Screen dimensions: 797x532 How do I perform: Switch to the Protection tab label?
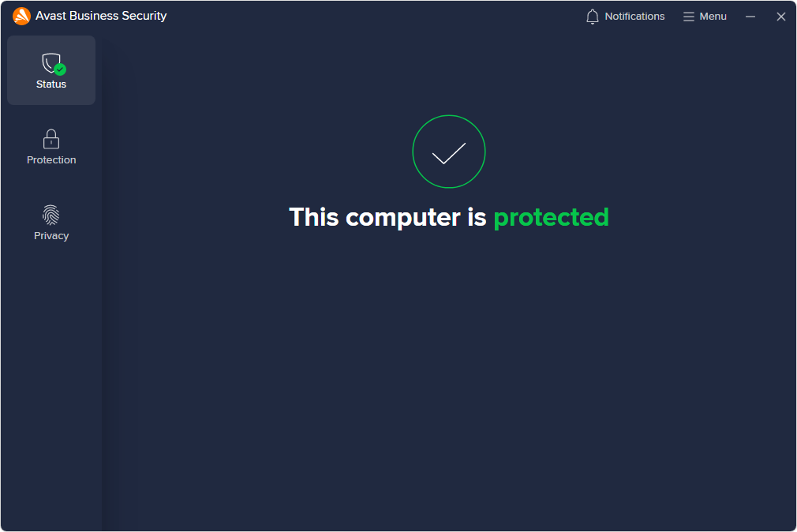tap(51, 160)
